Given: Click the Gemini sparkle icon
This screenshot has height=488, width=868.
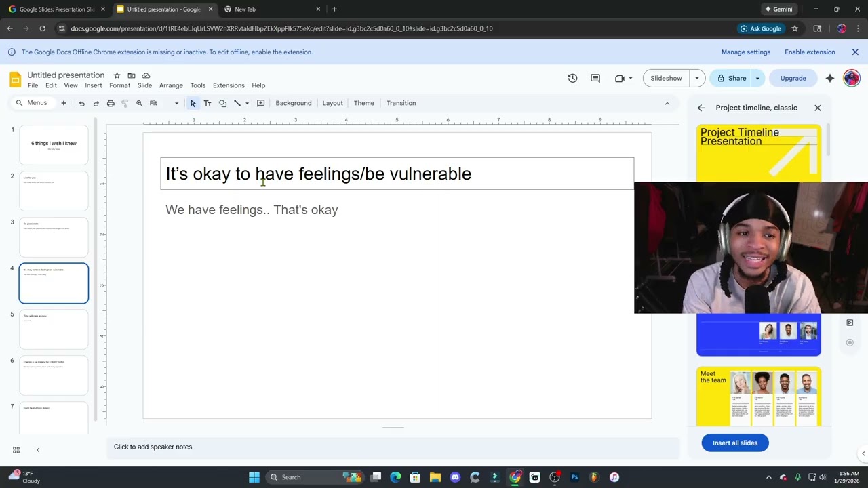Looking at the screenshot, I should [830, 78].
